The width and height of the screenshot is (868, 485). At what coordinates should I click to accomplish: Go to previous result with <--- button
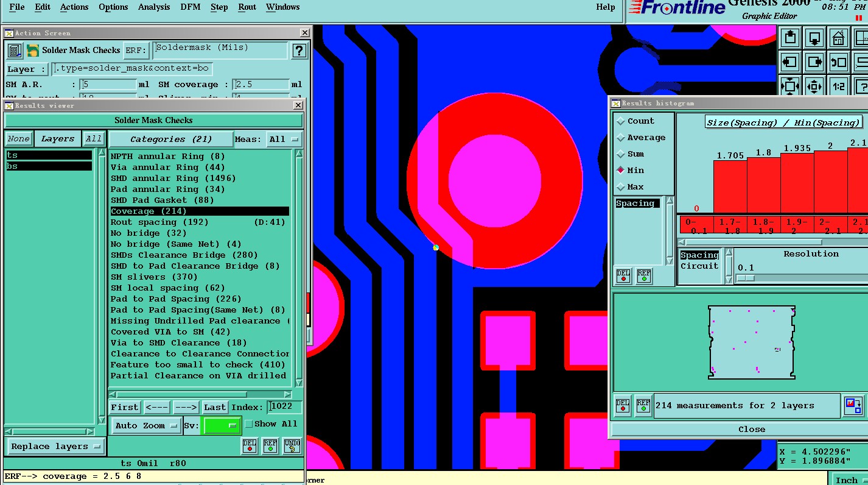point(157,407)
